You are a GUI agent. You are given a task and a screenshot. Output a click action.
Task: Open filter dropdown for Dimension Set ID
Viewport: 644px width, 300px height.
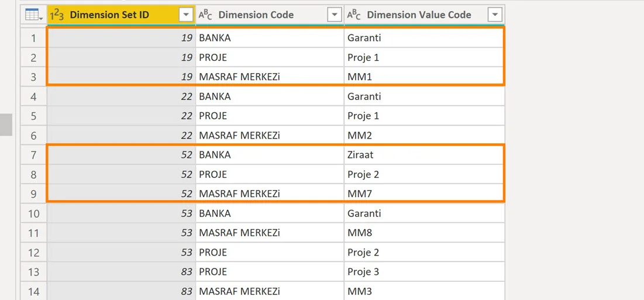185,15
